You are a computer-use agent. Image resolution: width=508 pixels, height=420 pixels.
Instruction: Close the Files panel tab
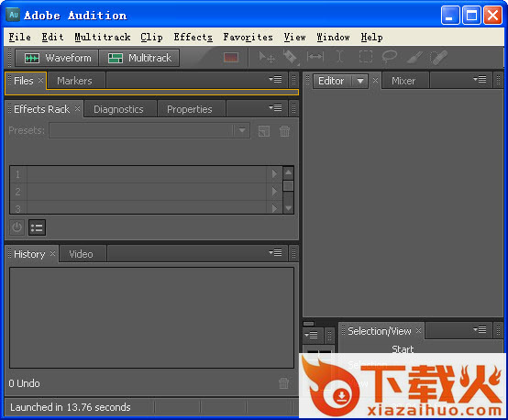(40, 80)
